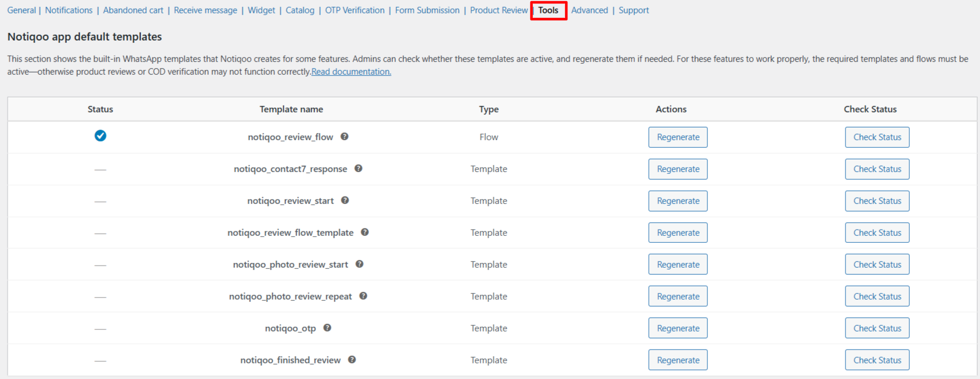Switch to the Catalog tab
This screenshot has width=980, height=379.
(300, 10)
